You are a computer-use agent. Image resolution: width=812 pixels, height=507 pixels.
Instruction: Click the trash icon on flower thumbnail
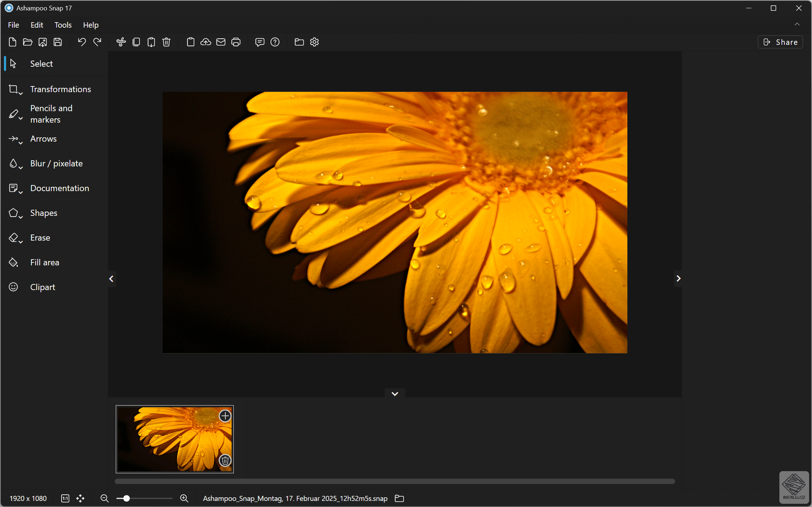(x=225, y=460)
